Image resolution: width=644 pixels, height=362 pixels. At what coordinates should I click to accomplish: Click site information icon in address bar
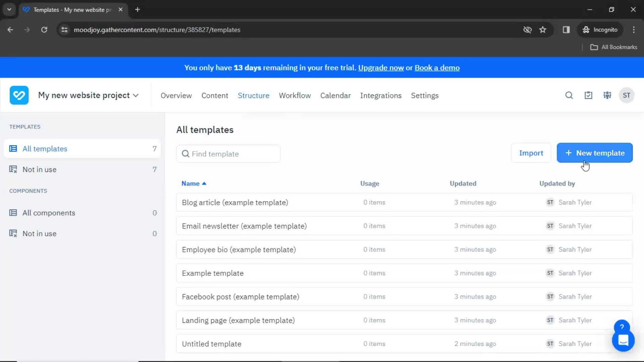pos(64,30)
